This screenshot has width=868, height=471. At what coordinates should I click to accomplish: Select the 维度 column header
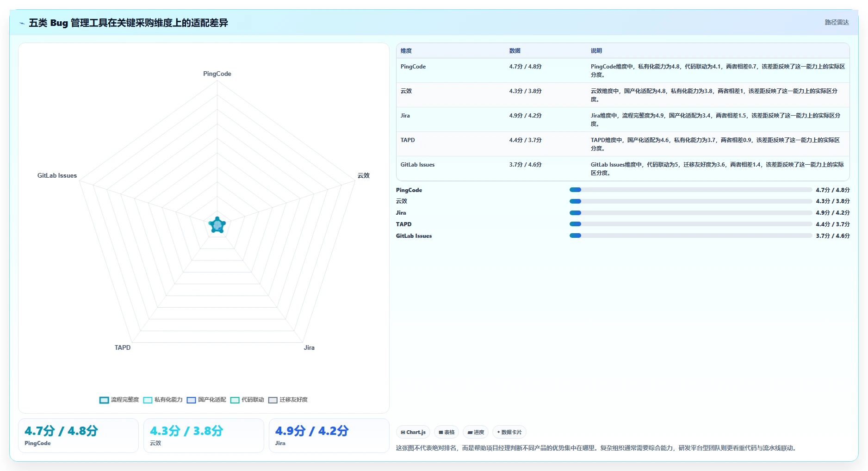coord(406,51)
